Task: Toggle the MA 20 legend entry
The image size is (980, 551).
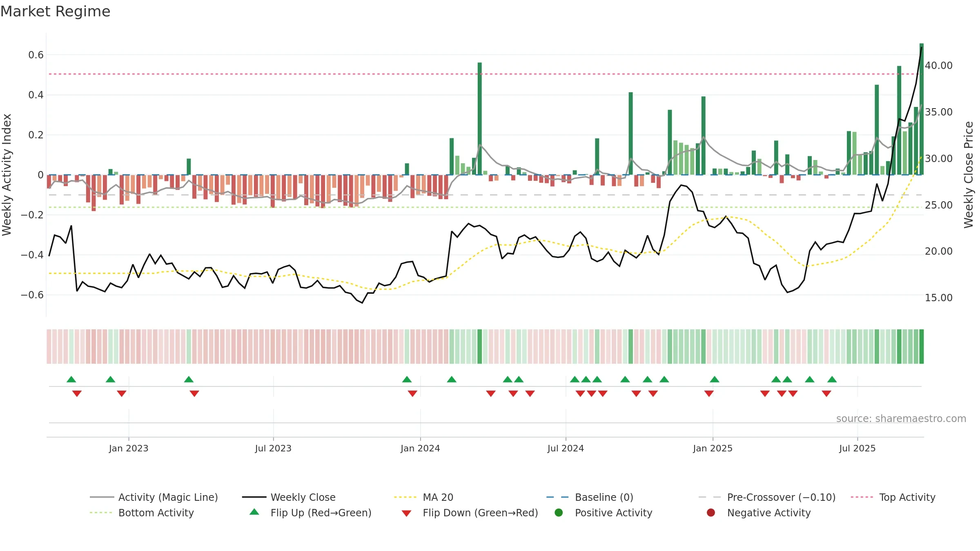Action: point(423,497)
